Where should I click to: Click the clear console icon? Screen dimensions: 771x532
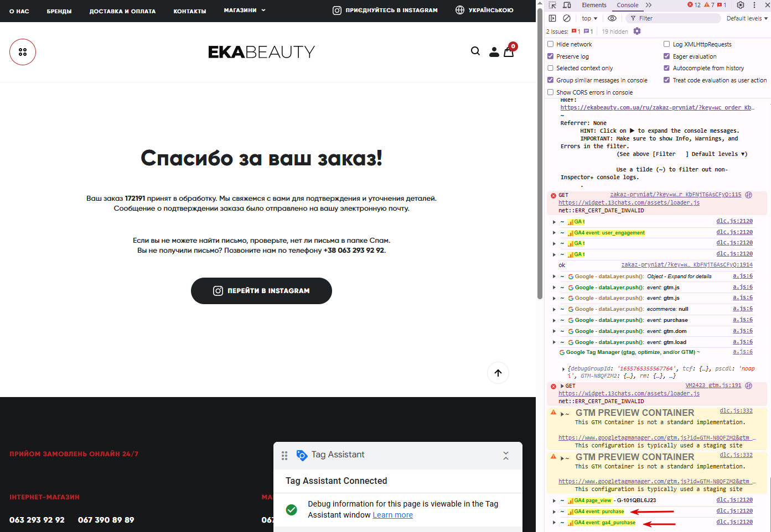(567, 18)
